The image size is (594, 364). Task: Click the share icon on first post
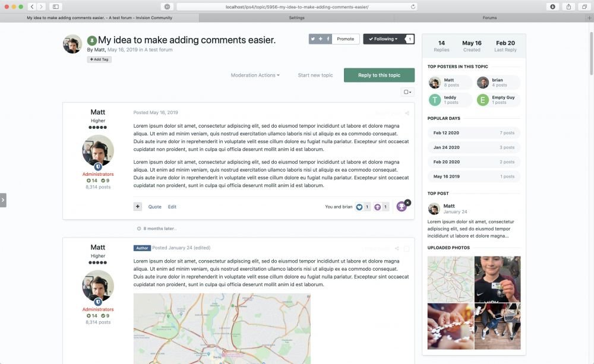click(407, 113)
